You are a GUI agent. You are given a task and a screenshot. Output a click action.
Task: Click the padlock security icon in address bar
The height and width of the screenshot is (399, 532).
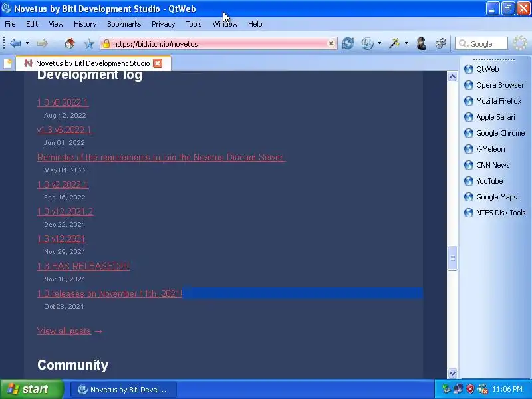coord(106,43)
